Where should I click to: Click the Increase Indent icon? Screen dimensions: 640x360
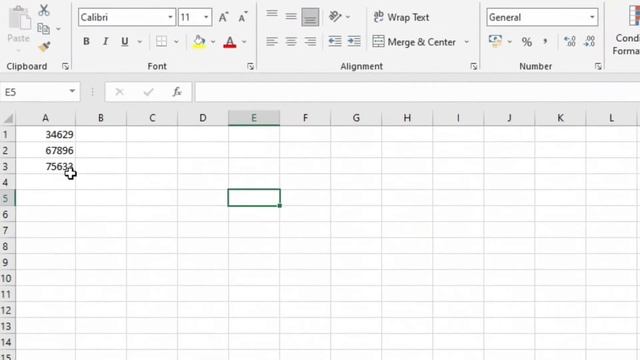(354, 41)
